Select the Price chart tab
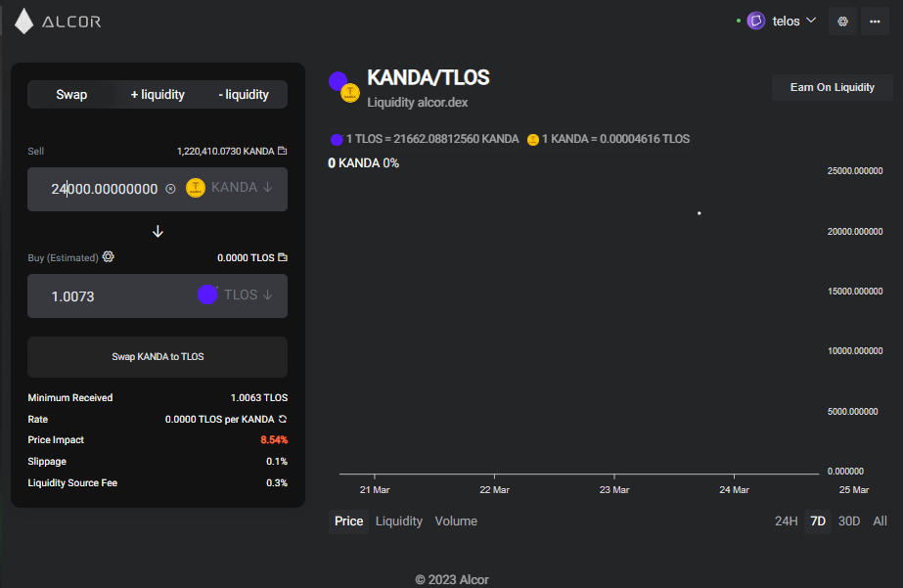Screen dimensions: 903x588 click(x=349, y=521)
